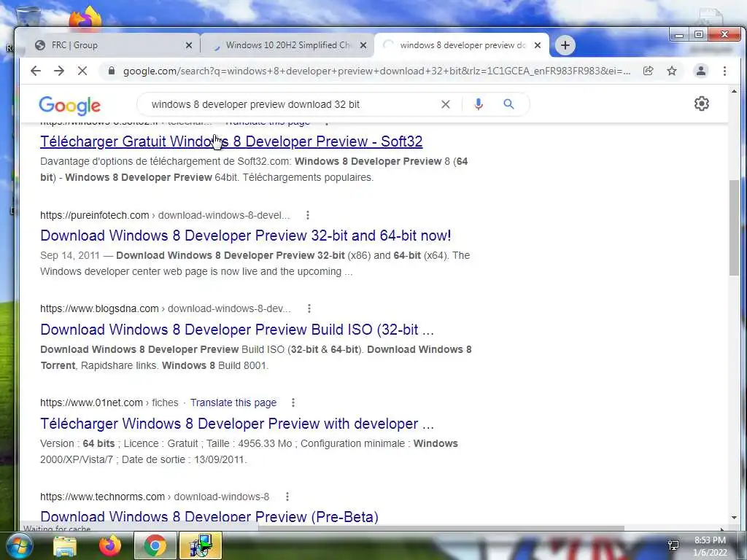The image size is (747, 560).
Task: Open options for 01net.com result
Action: (x=293, y=402)
